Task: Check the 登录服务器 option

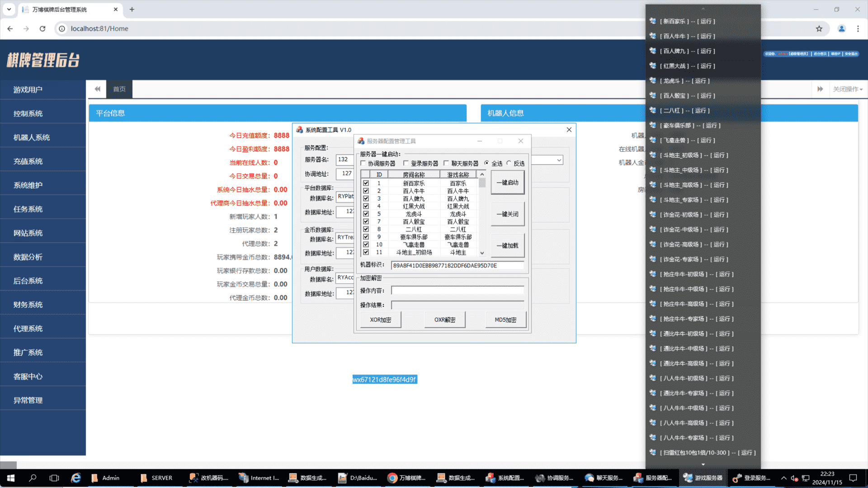Action: point(406,163)
